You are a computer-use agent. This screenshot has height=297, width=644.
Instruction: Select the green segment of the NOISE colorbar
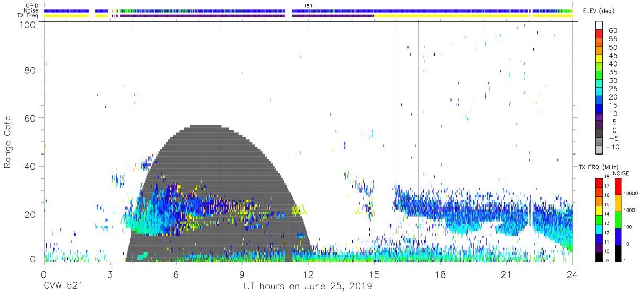(618, 219)
